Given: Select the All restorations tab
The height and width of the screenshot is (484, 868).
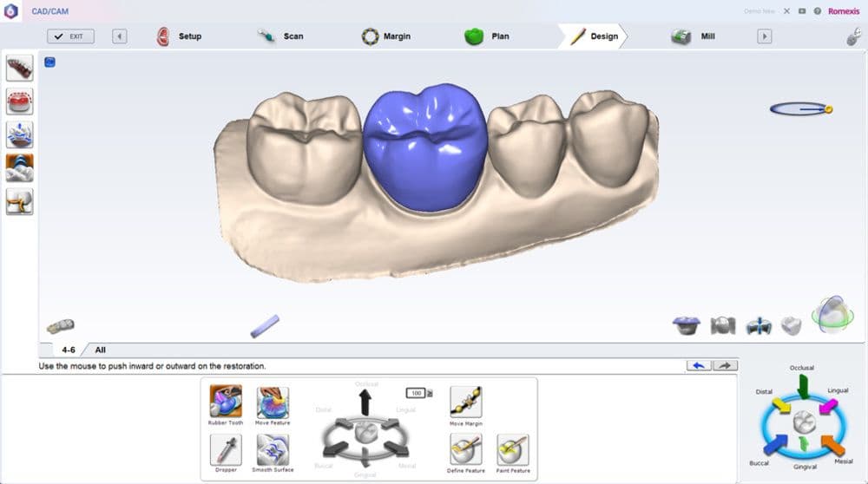Looking at the screenshot, I should 100,350.
